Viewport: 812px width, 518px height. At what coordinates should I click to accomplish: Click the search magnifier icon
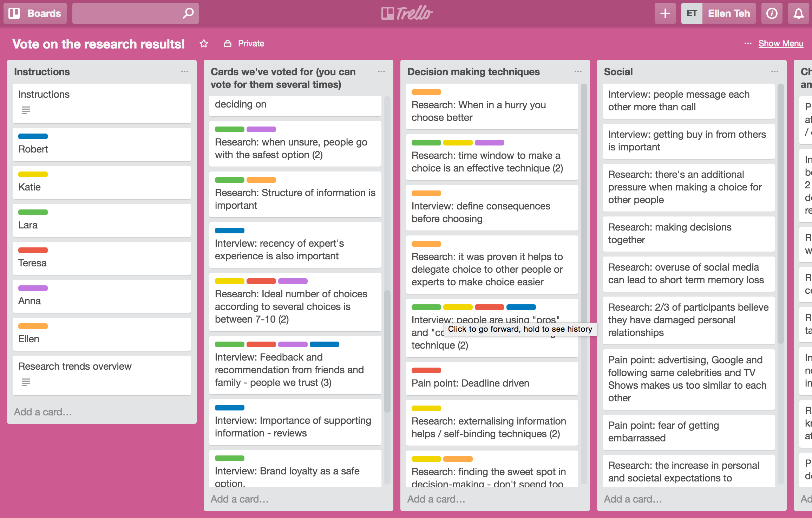pos(188,13)
